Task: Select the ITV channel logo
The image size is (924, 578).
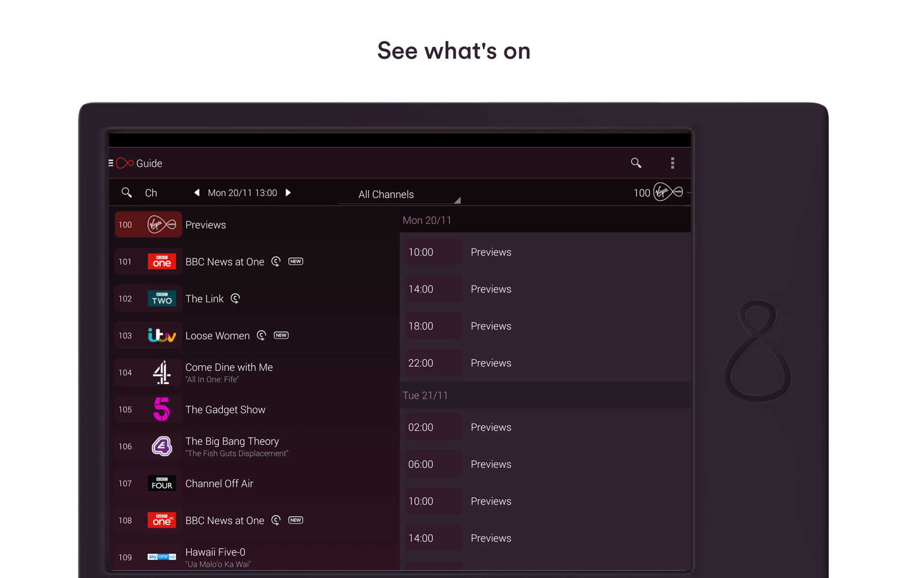Action: [x=162, y=336]
